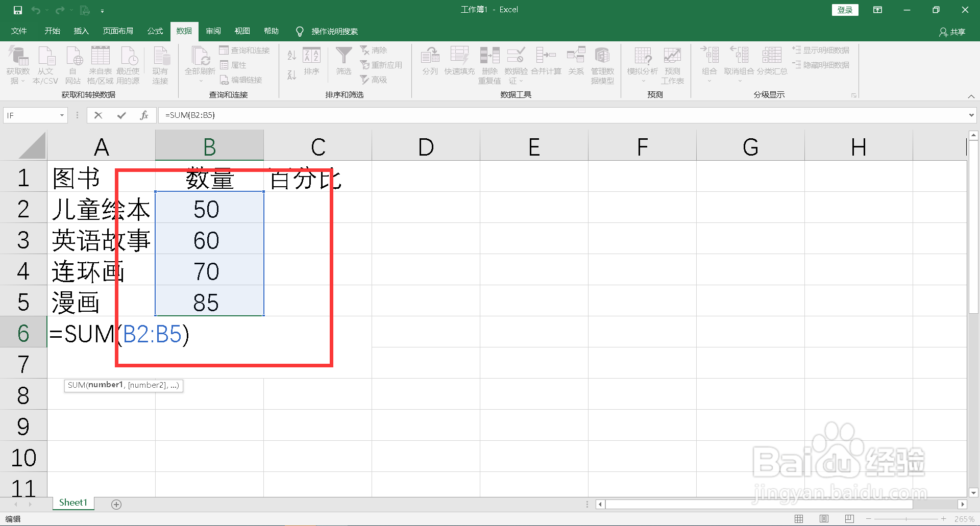This screenshot has width=980, height=526.
Task: Click 删除重复值 icon
Action: click(489, 55)
